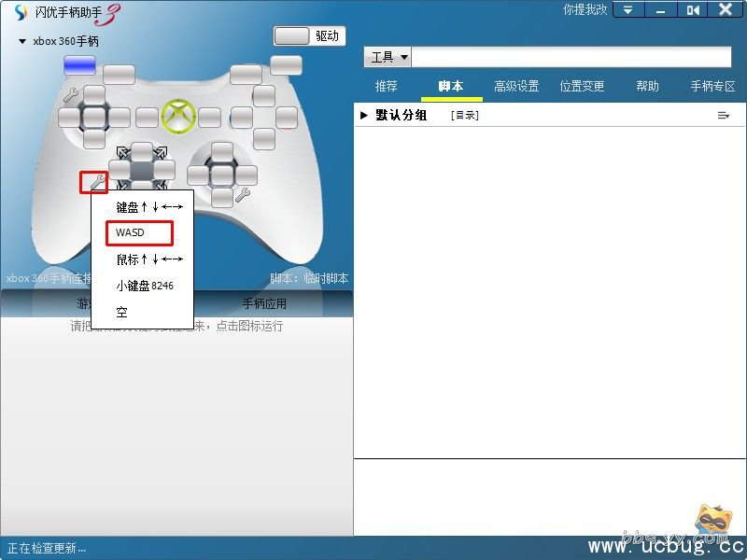Select the A face button slot

coord(264,139)
